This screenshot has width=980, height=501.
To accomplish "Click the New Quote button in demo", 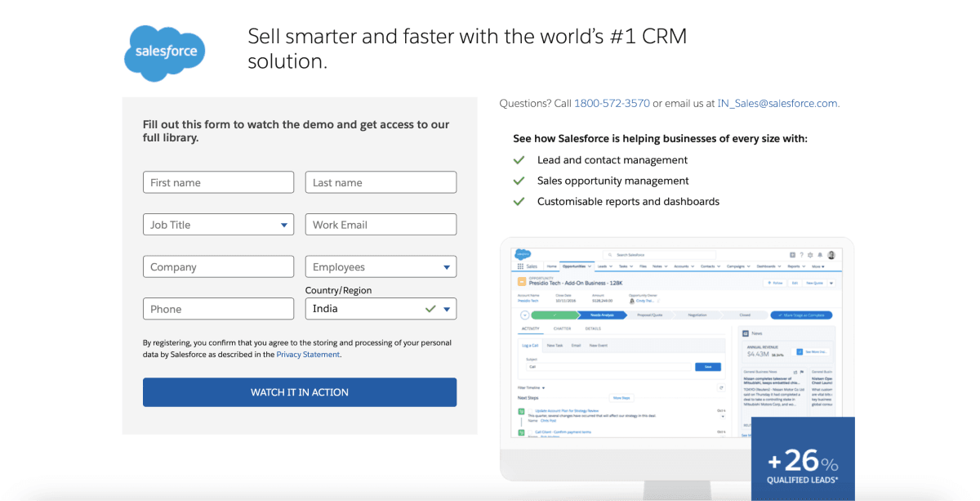I will [814, 283].
